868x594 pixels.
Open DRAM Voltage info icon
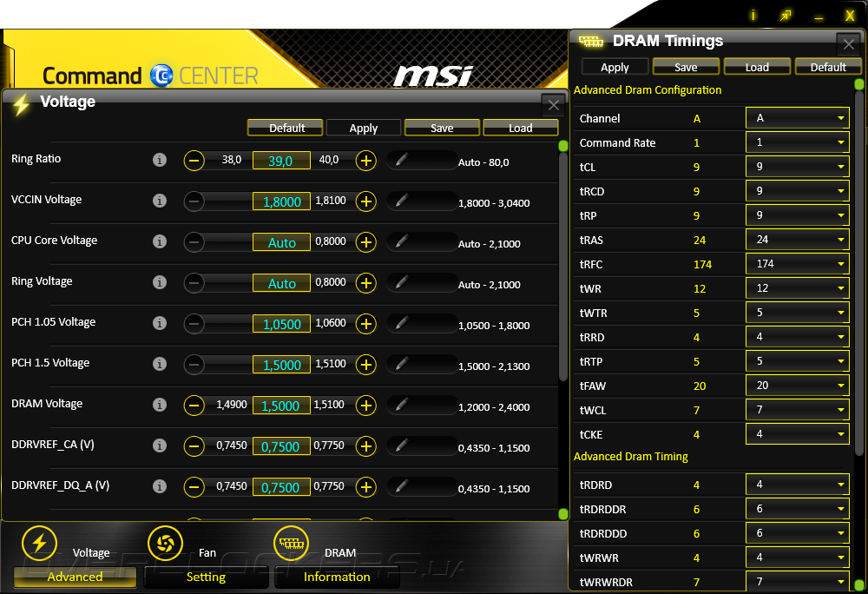click(x=160, y=406)
